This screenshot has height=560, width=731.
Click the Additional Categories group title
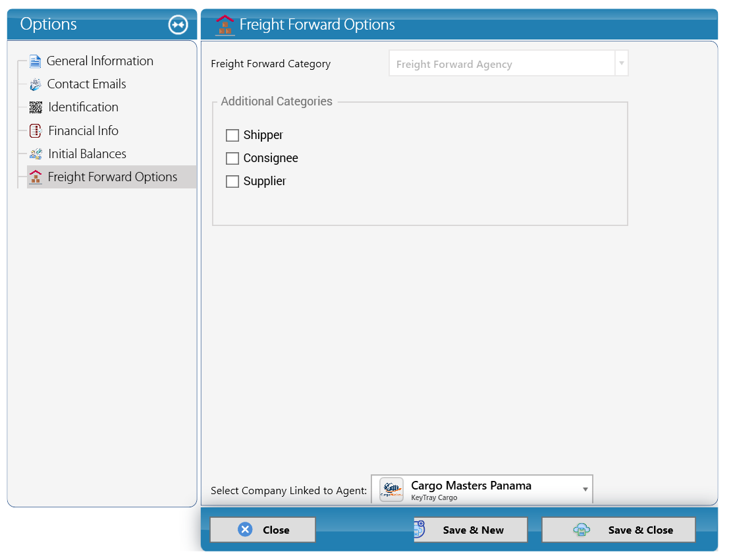point(277,101)
